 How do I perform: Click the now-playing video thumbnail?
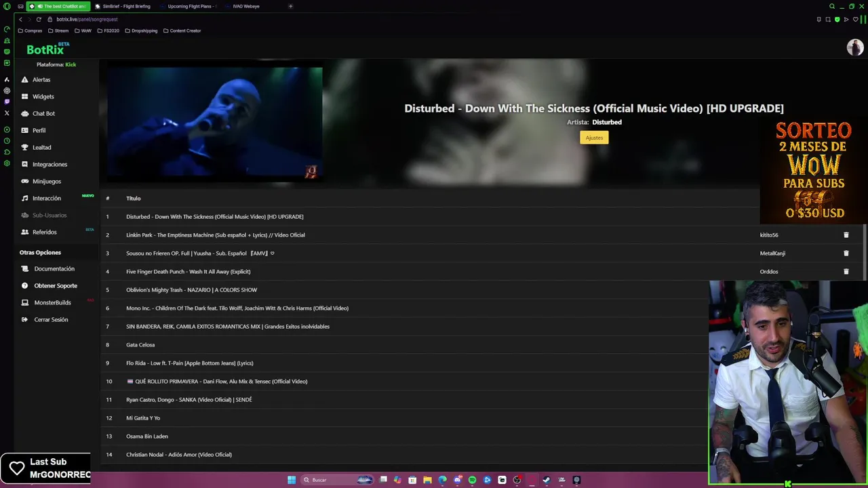pyautogui.click(x=215, y=122)
